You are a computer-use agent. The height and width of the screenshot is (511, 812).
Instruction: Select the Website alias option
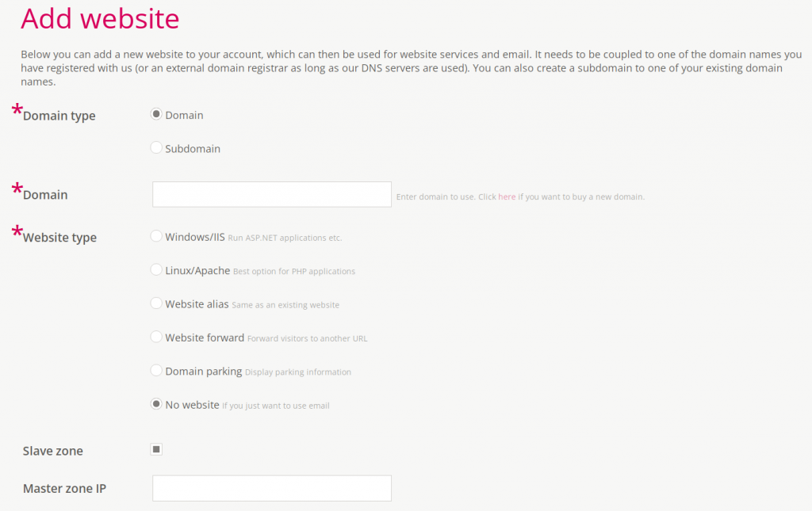point(156,303)
